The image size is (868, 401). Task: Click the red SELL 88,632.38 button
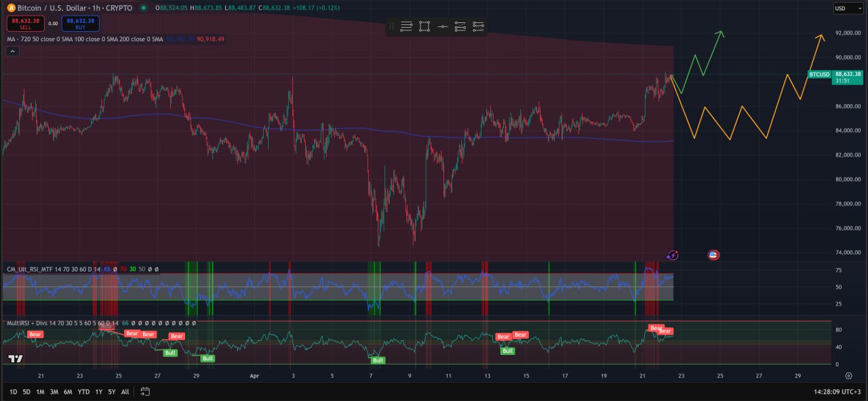coord(25,24)
